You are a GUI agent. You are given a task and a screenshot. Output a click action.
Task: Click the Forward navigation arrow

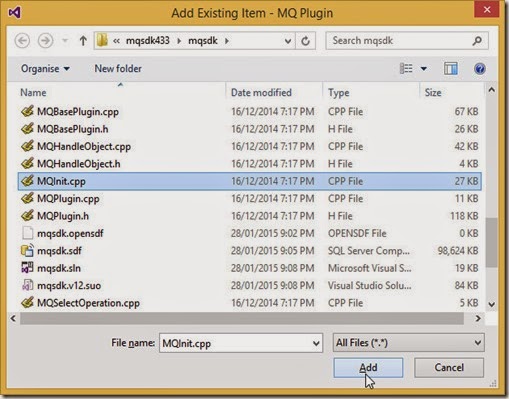point(45,41)
